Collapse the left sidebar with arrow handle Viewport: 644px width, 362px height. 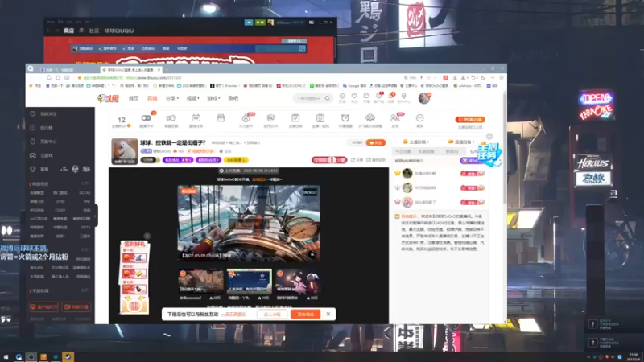pos(96,216)
